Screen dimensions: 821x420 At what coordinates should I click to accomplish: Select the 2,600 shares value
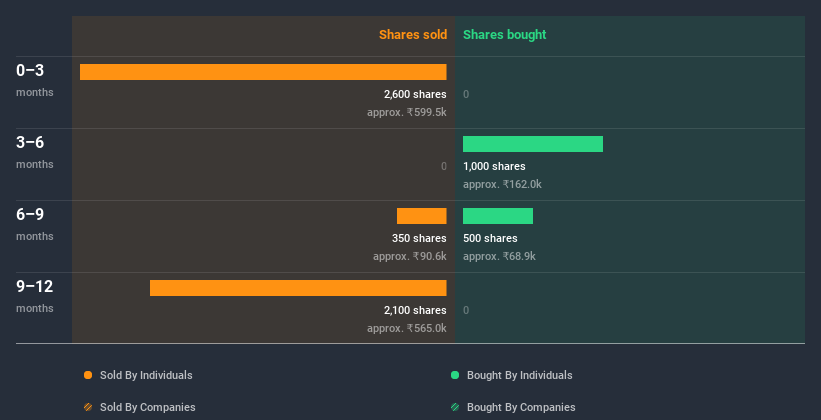tap(415, 94)
